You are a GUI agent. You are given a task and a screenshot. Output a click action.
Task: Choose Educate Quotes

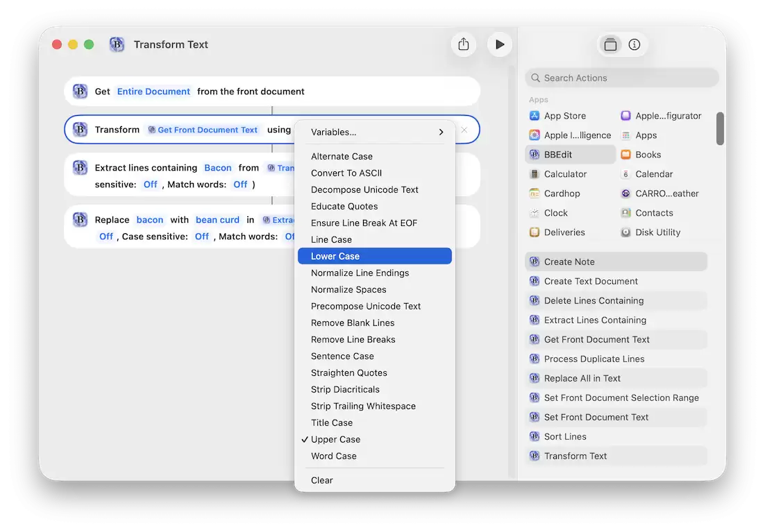(x=375, y=206)
